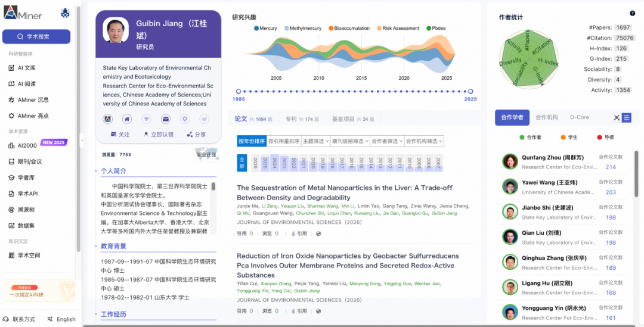
Task: Click the mascot icon beside the AMiner logo
Action: point(65,13)
